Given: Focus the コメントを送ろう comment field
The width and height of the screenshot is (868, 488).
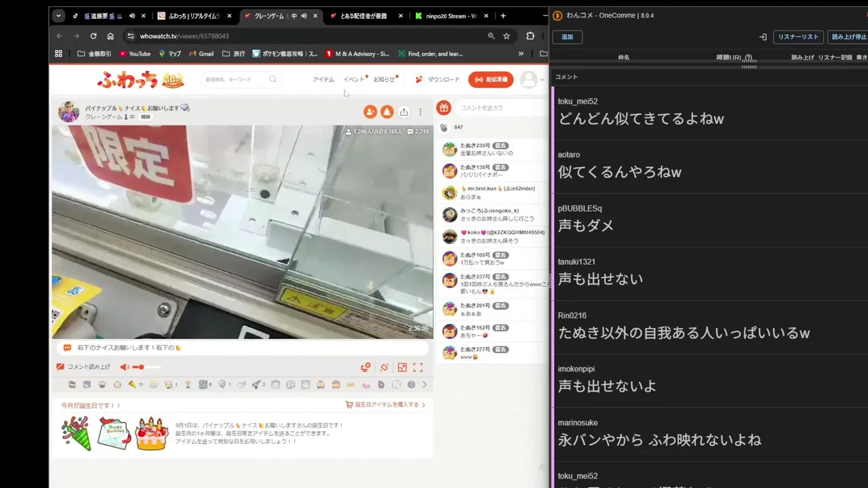Looking at the screenshot, I should 500,107.
